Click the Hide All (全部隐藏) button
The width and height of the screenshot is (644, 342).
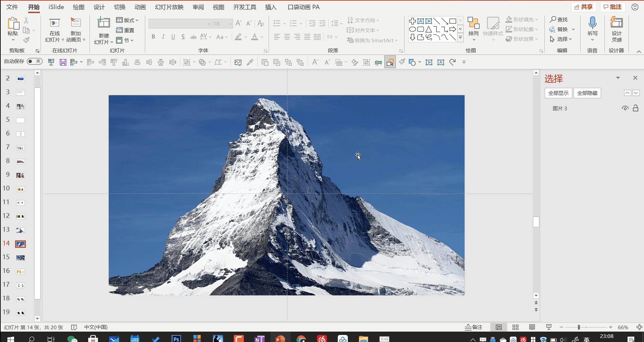coord(587,93)
